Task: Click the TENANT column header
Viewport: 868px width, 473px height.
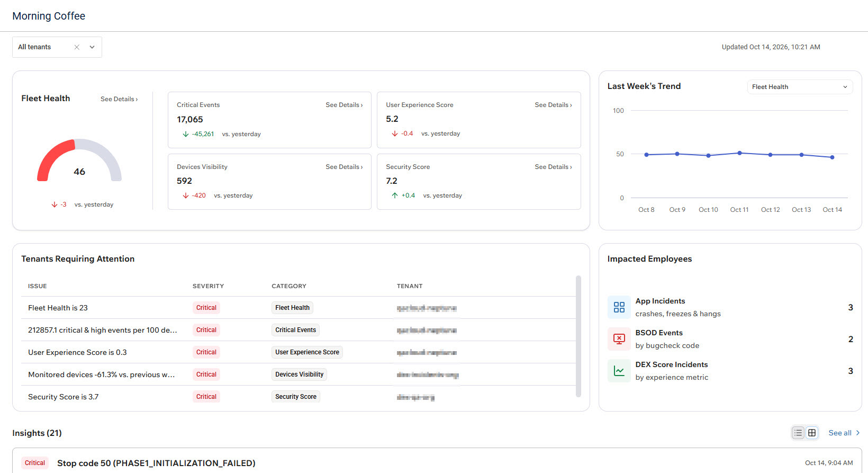Action: point(410,286)
